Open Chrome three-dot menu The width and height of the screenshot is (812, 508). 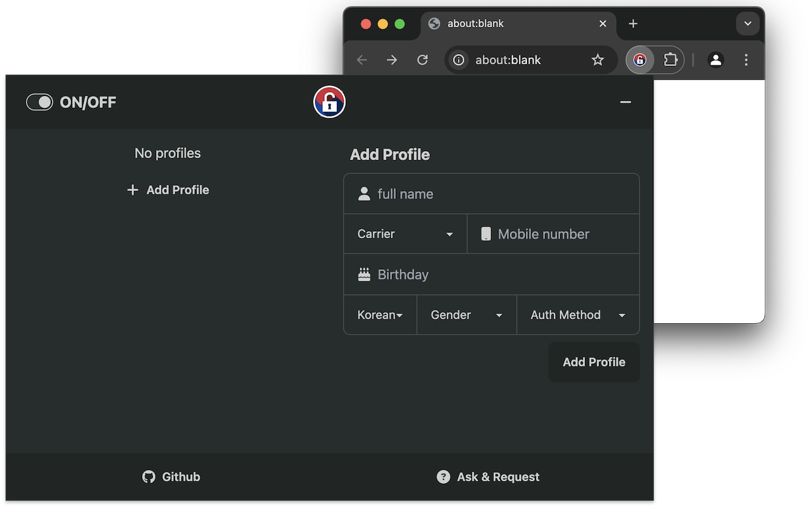pyautogui.click(x=746, y=60)
